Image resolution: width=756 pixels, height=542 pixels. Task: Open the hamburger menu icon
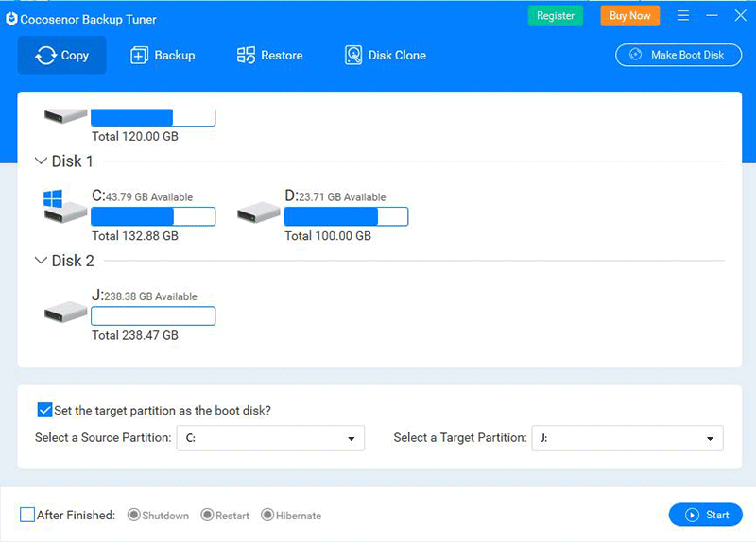point(682,16)
